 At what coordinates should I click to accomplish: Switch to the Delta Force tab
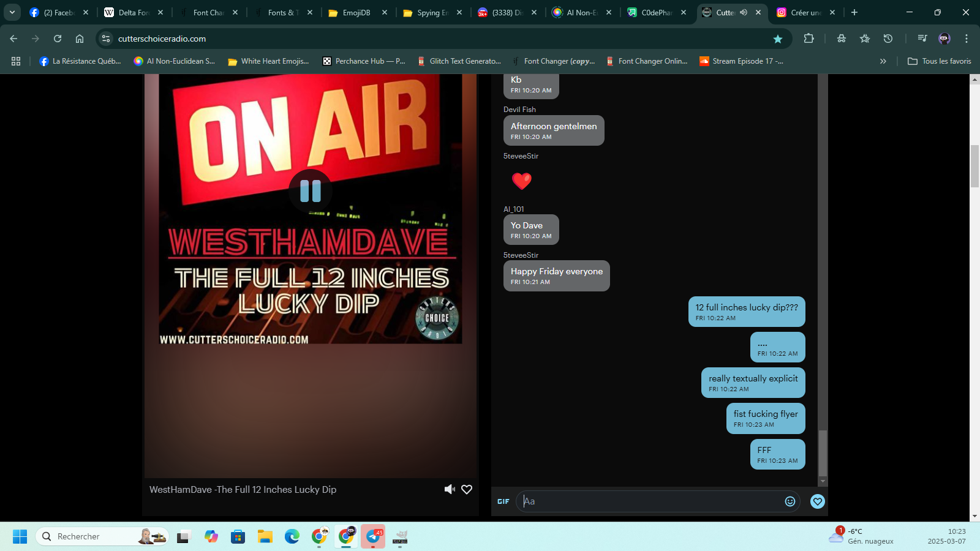(132, 12)
